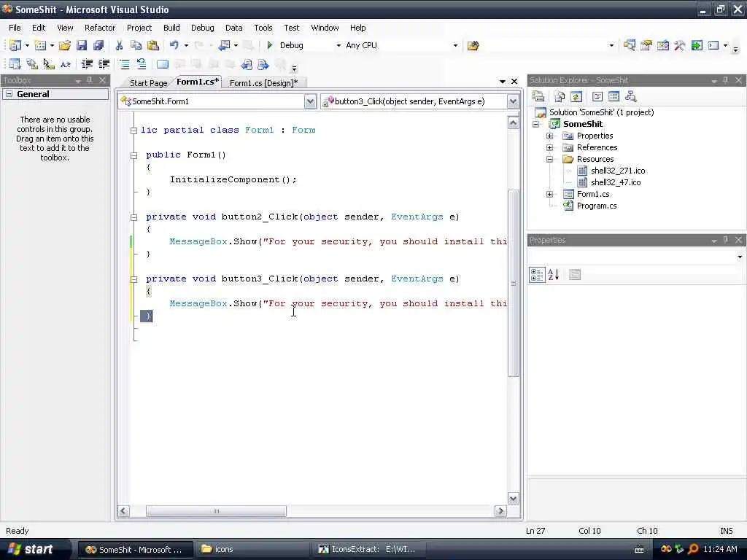The image size is (747, 560).
Task: Click the Navigate Backward icon
Action: coord(224,45)
